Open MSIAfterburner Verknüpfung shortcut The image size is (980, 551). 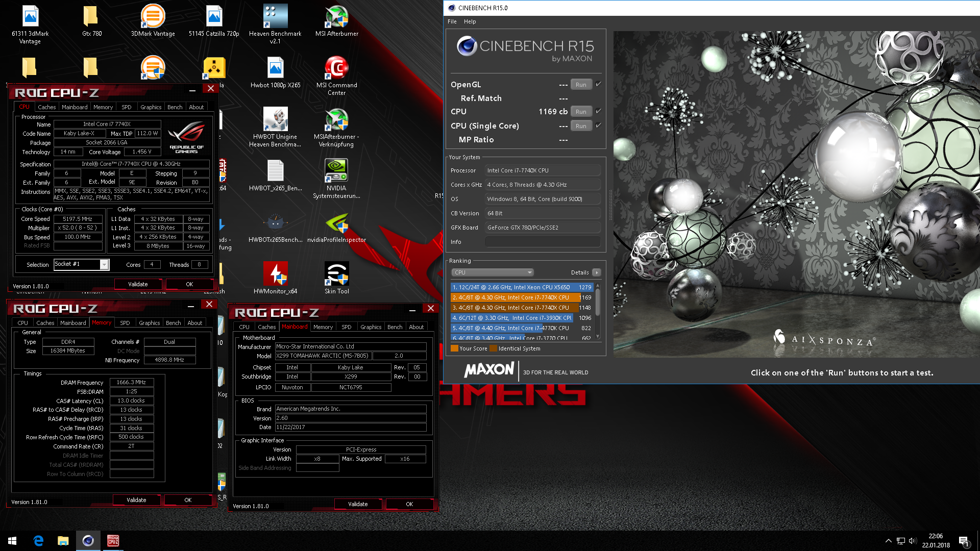click(336, 127)
